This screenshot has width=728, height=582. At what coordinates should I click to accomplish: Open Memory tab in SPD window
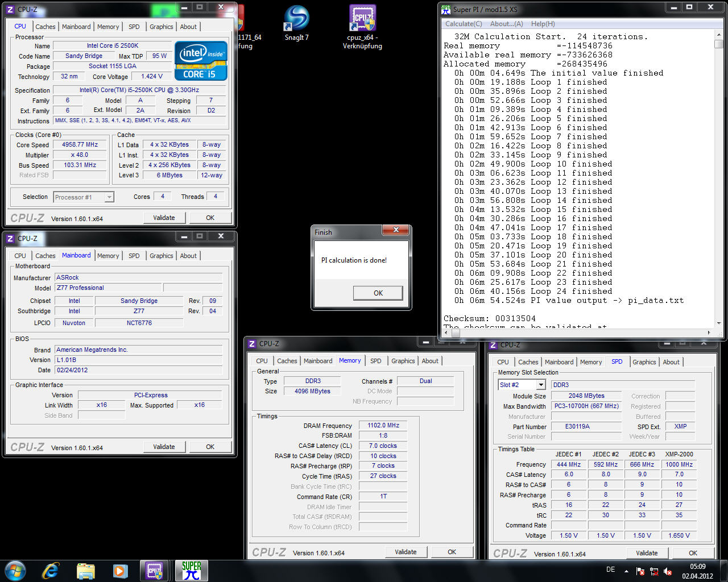591,362
